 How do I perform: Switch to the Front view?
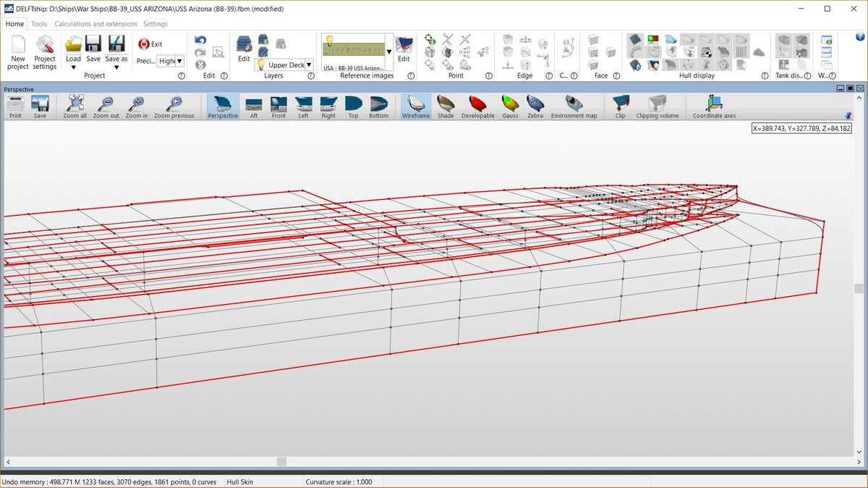278,106
